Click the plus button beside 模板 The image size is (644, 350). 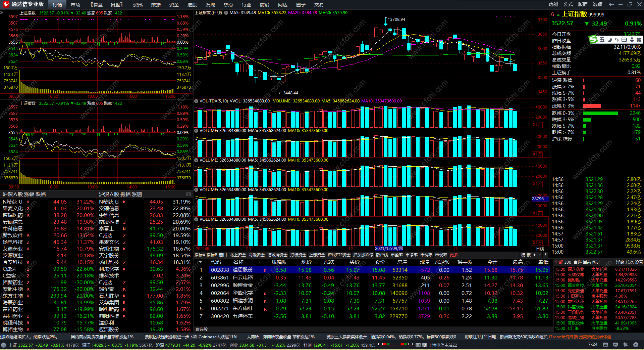click(x=535, y=255)
